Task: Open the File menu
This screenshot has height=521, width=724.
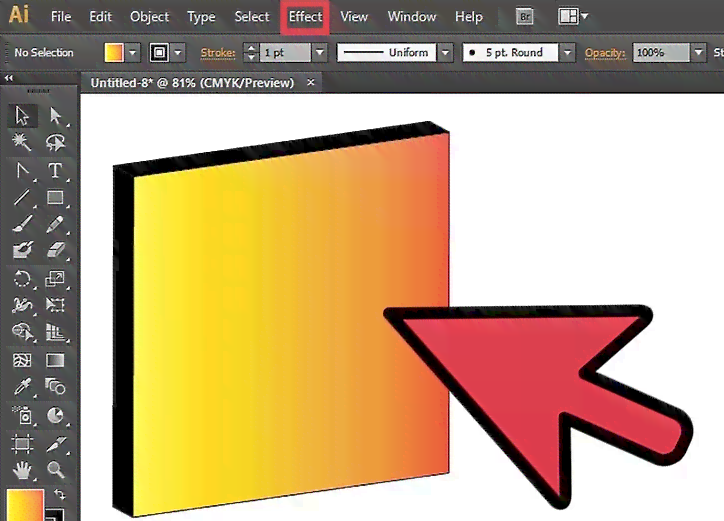Action: 61,17
